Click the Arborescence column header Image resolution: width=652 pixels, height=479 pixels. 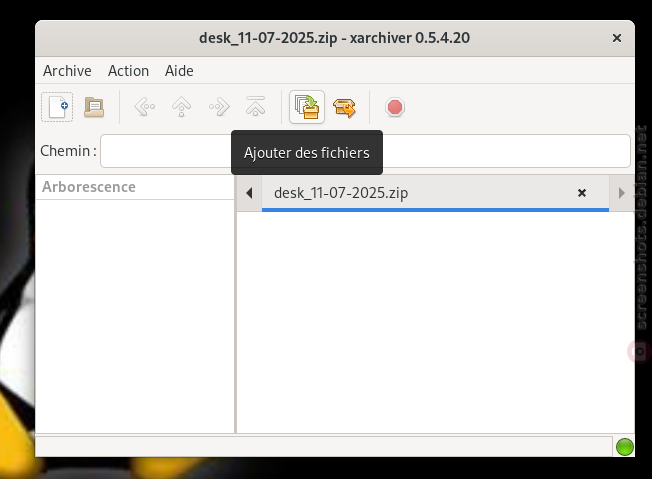(135, 187)
